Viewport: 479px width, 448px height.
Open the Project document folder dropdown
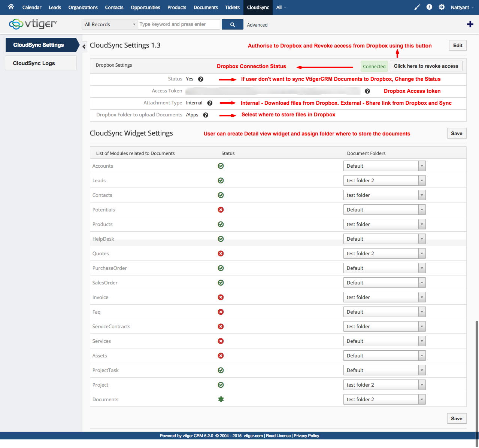[x=385, y=385]
